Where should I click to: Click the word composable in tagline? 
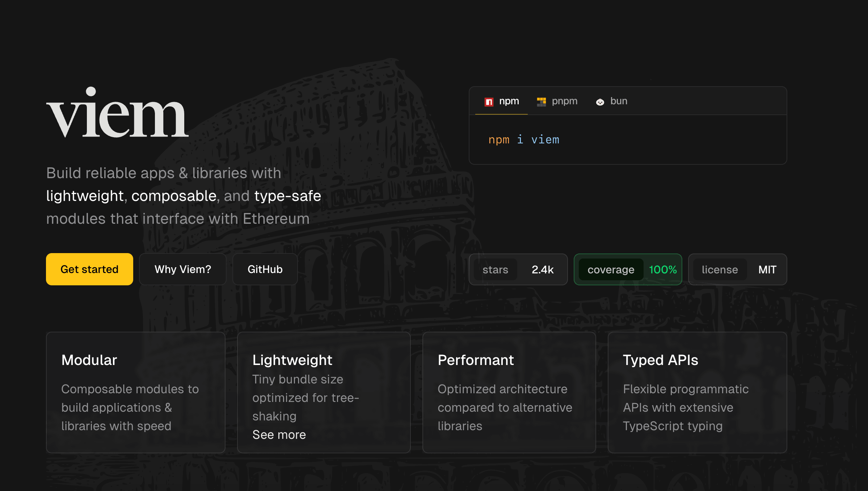[174, 196]
